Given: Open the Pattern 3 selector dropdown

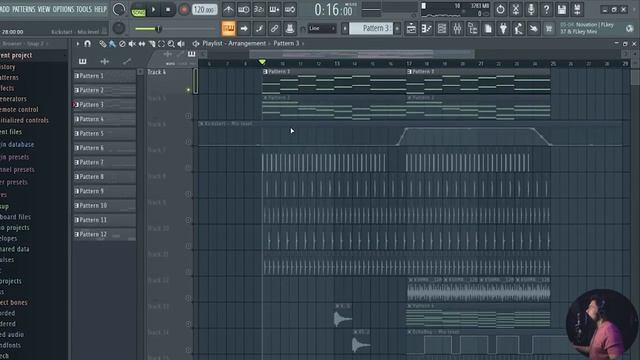Looking at the screenshot, I should pyautogui.click(x=371, y=28).
